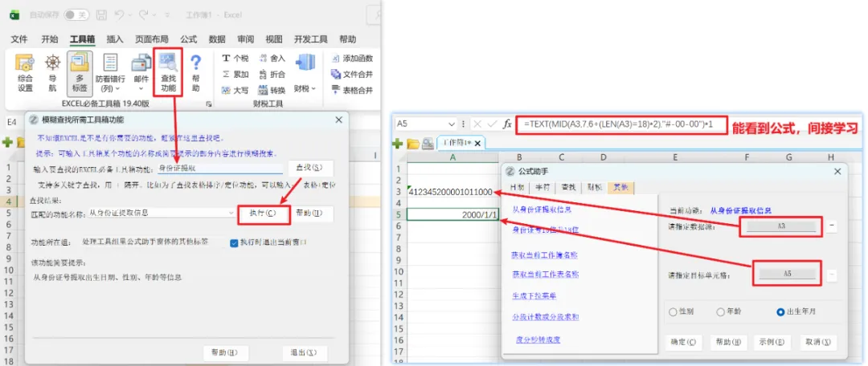Open the 添加函数 add function tool
Screen dimensions: 868x366
coord(351,58)
